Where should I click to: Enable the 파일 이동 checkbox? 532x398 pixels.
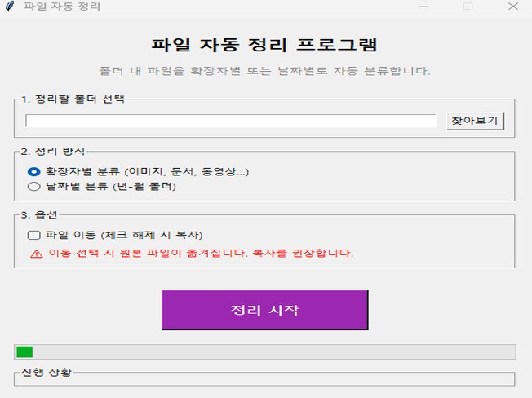click(34, 235)
